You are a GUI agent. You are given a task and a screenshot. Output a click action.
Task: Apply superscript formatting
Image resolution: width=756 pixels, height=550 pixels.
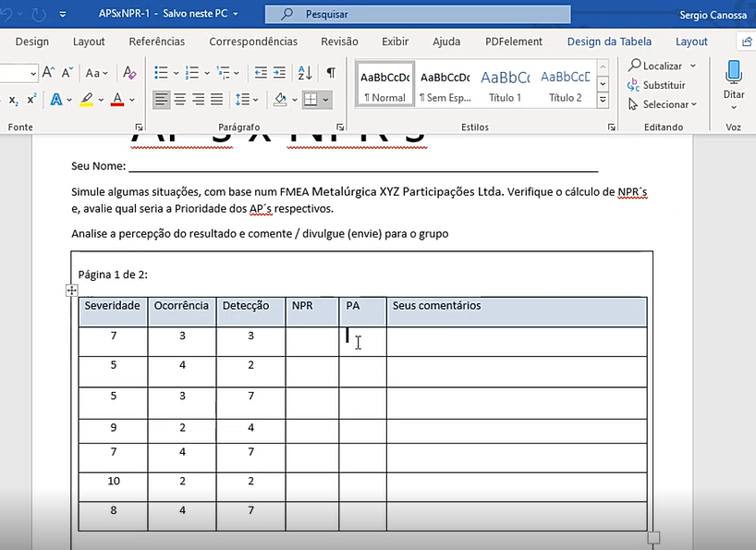(31, 100)
